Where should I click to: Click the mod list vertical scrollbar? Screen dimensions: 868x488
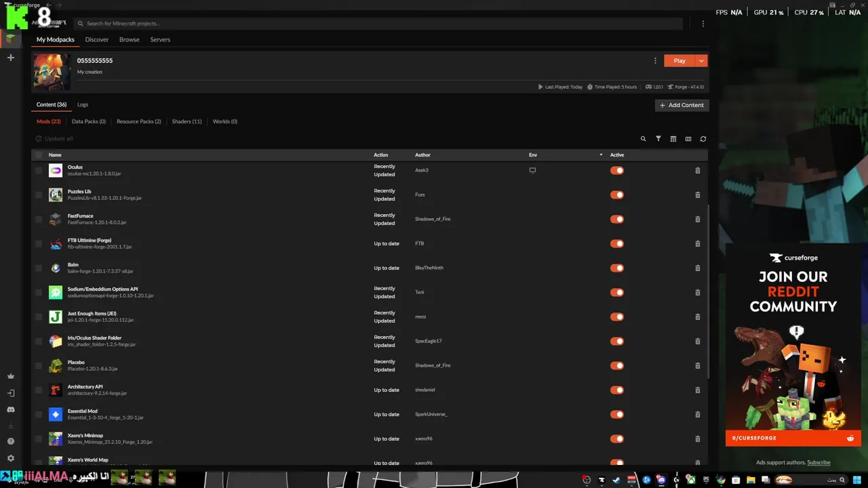point(709,291)
